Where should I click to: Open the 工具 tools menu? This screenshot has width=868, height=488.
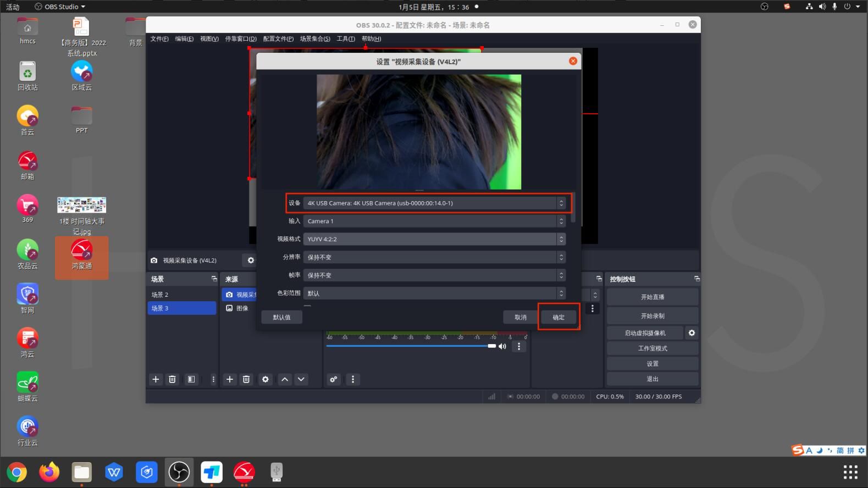(x=345, y=39)
